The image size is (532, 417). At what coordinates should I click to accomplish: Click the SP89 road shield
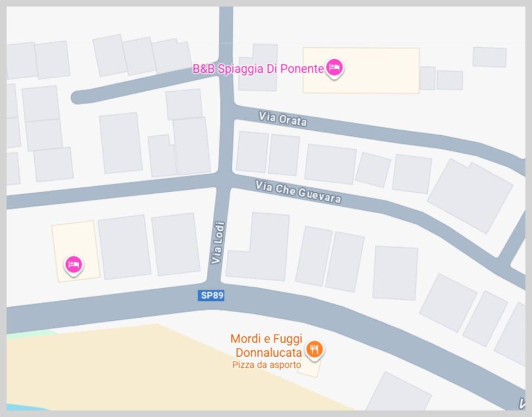211,295
